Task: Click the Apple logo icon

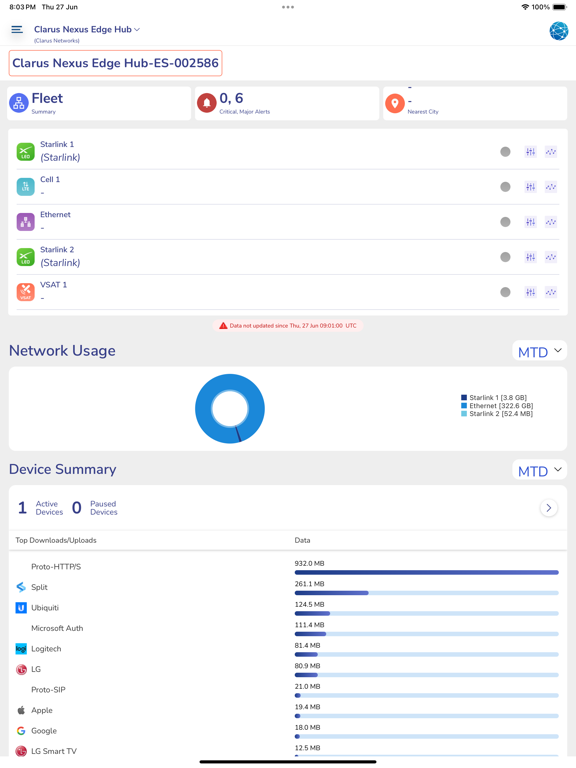Action: [x=21, y=710]
